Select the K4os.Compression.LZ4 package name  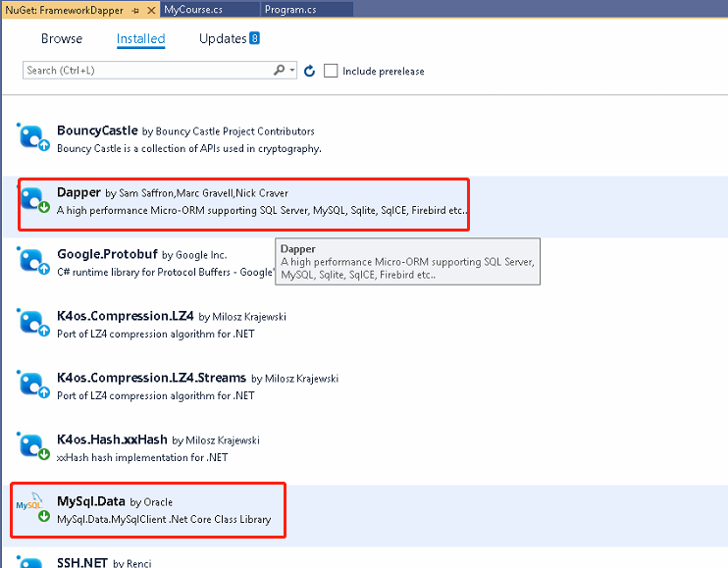pyautogui.click(x=126, y=316)
